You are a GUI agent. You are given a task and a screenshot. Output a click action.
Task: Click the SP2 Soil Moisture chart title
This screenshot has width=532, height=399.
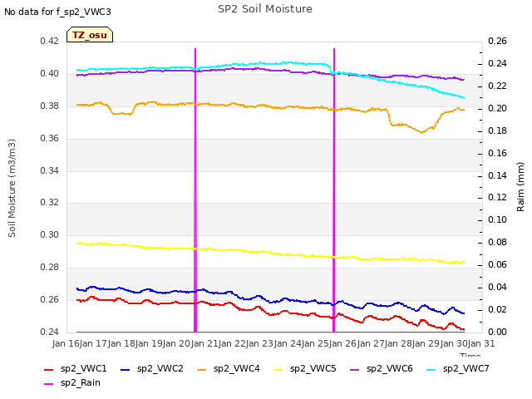click(x=265, y=9)
